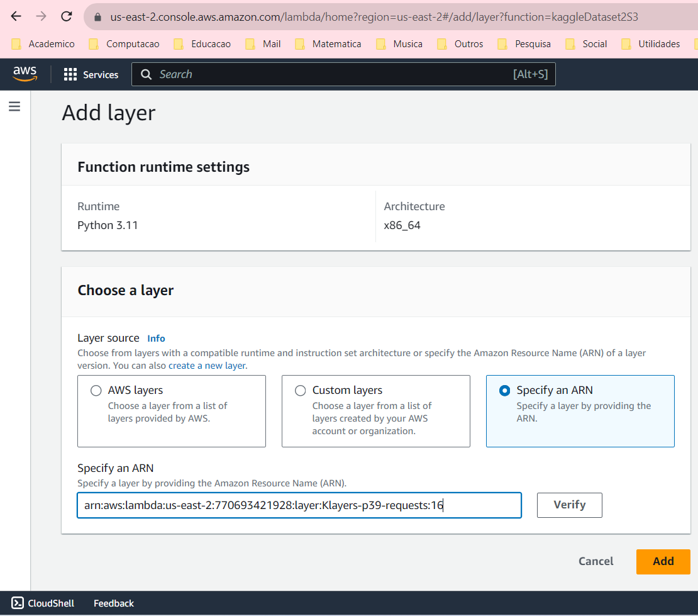Open the Services grid menu
The image size is (698, 616).
(x=91, y=74)
